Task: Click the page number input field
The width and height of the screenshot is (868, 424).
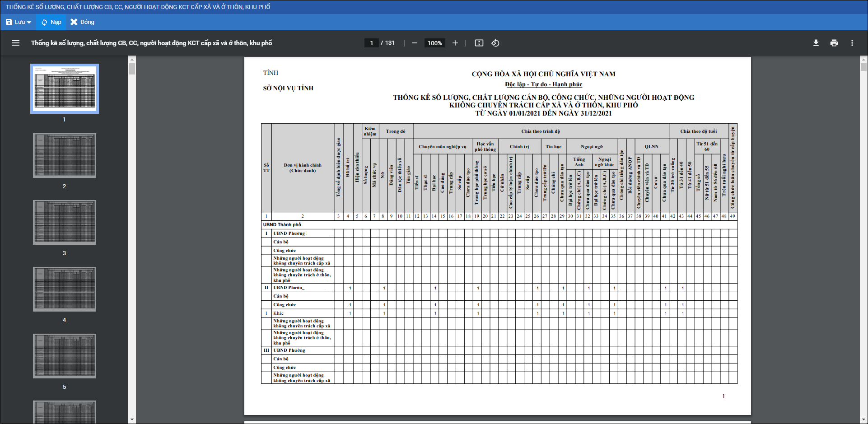Action: pos(371,43)
